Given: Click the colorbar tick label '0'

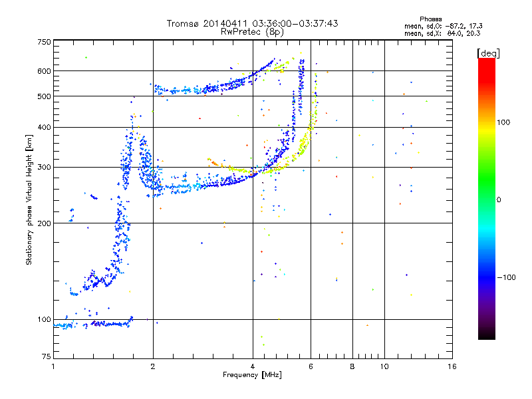Looking at the screenshot, I should (499, 200).
